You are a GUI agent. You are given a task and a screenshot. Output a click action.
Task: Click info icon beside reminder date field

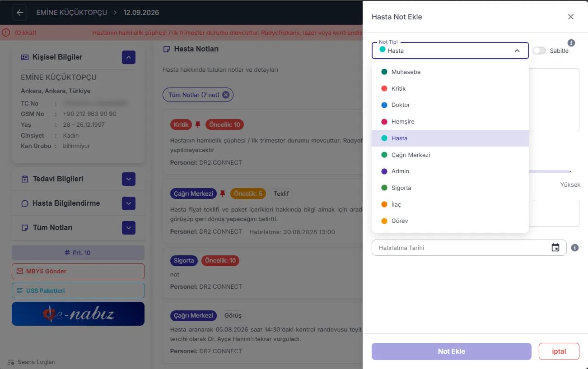pos(575,248)
